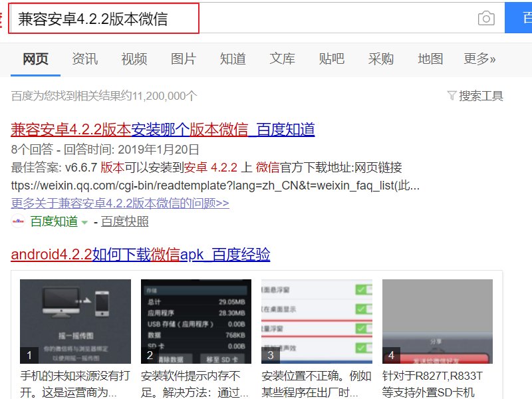
Task: Switch to the 地图 tab
Action: [430, 59]
